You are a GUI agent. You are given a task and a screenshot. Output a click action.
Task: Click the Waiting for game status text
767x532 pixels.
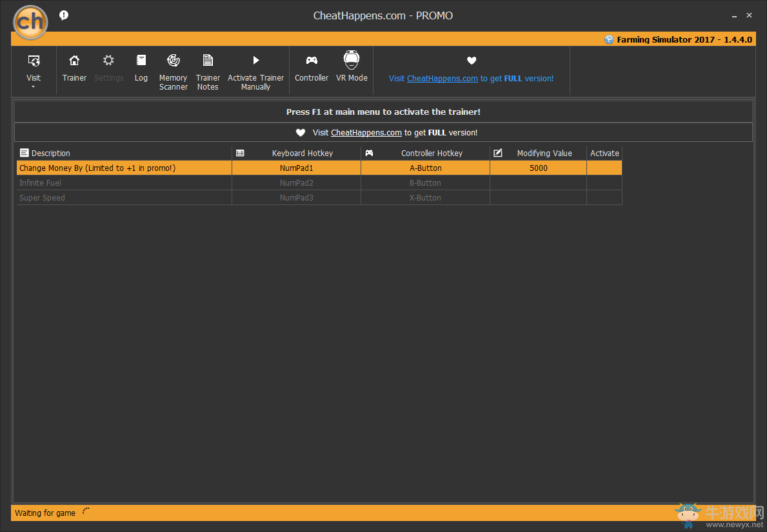(45, 513)
